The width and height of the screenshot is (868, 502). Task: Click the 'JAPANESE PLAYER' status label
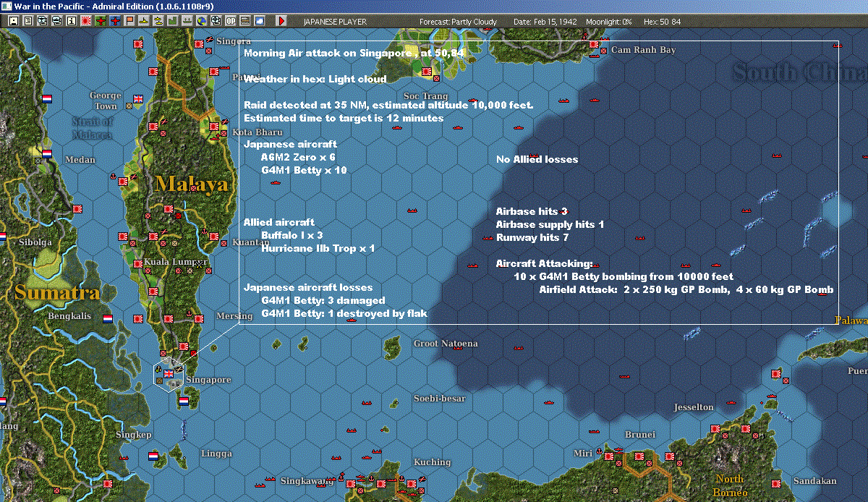click(x=335, y=22)
